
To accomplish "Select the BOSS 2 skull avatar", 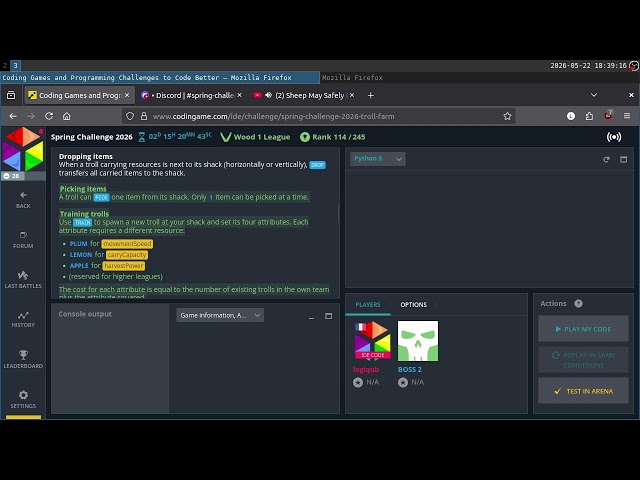I will (x=418, y=341).
